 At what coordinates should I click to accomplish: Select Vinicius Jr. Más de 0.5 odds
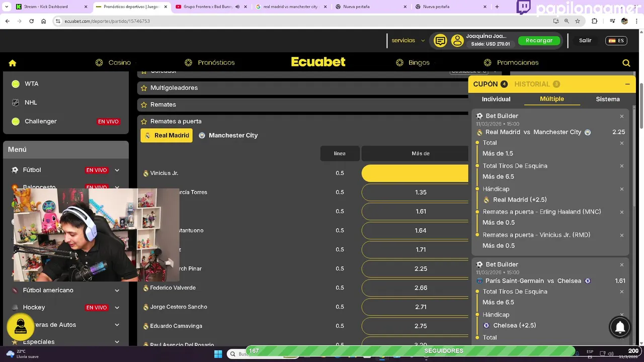tap(415, 173)
